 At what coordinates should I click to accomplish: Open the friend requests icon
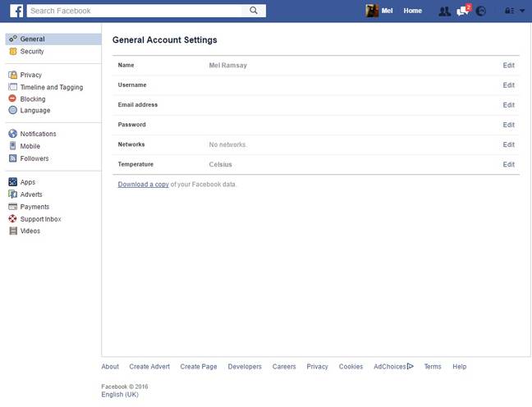444,11
